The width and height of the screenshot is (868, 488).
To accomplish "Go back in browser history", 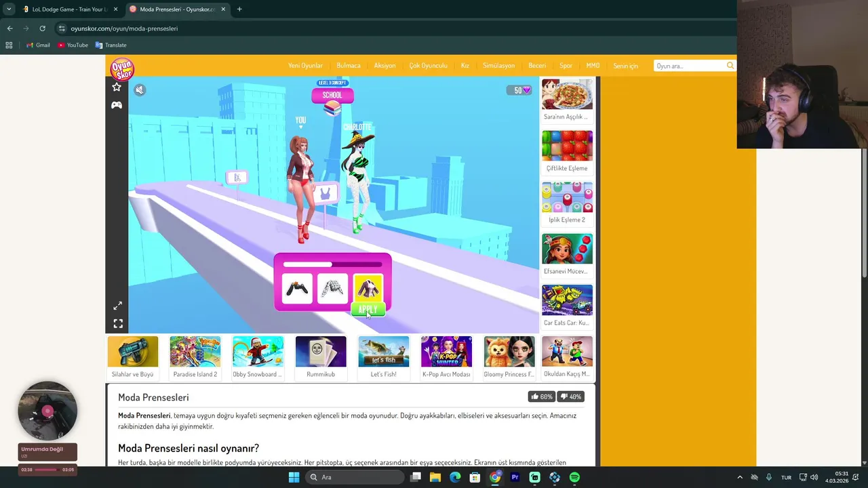I will pyautogui.click(x=9, y=28).
